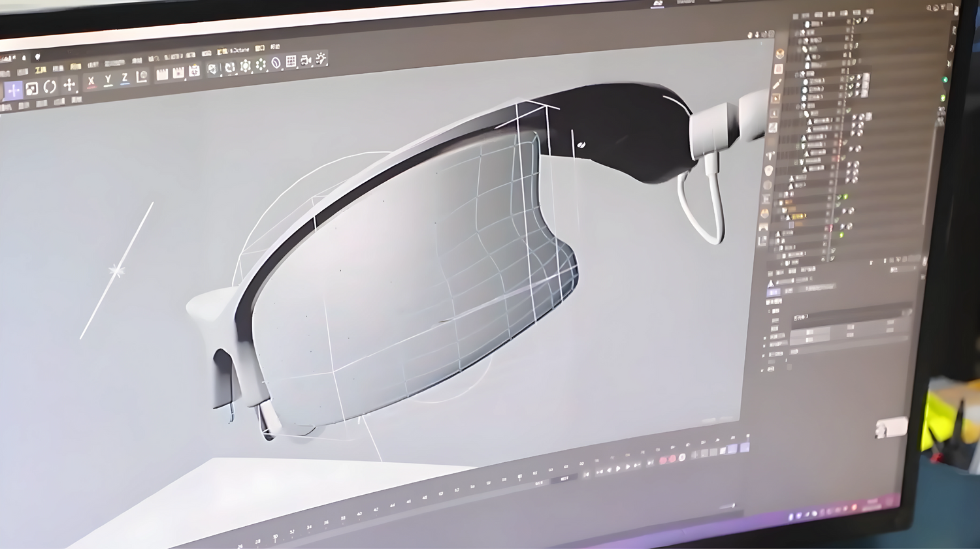Click the white grid-shaped icon in the top toolbar
The image size is (980, 549).
pos(291,61)
